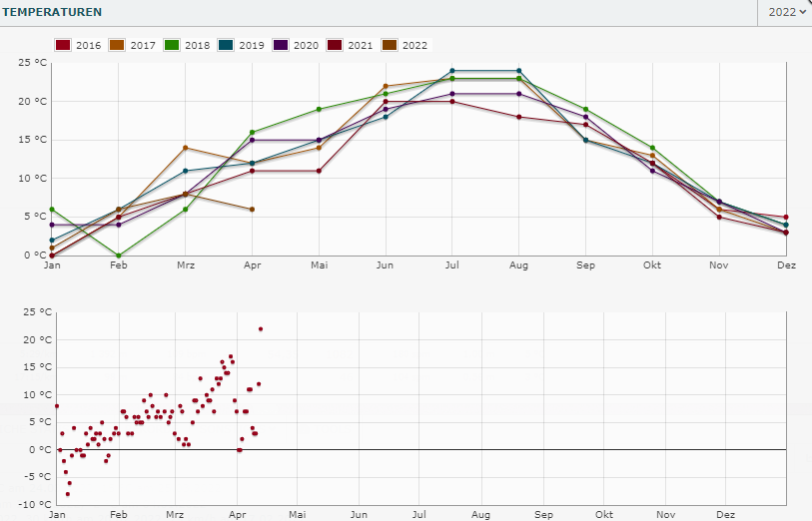Toggle the 2016 series in the legend
Screen dimensions: 812x521
click(80, 45)
